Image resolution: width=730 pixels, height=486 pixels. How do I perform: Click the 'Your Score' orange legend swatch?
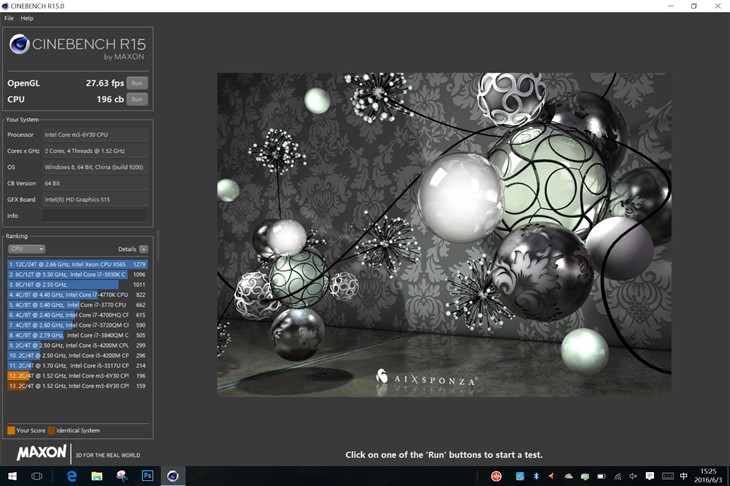click(11, 431)
